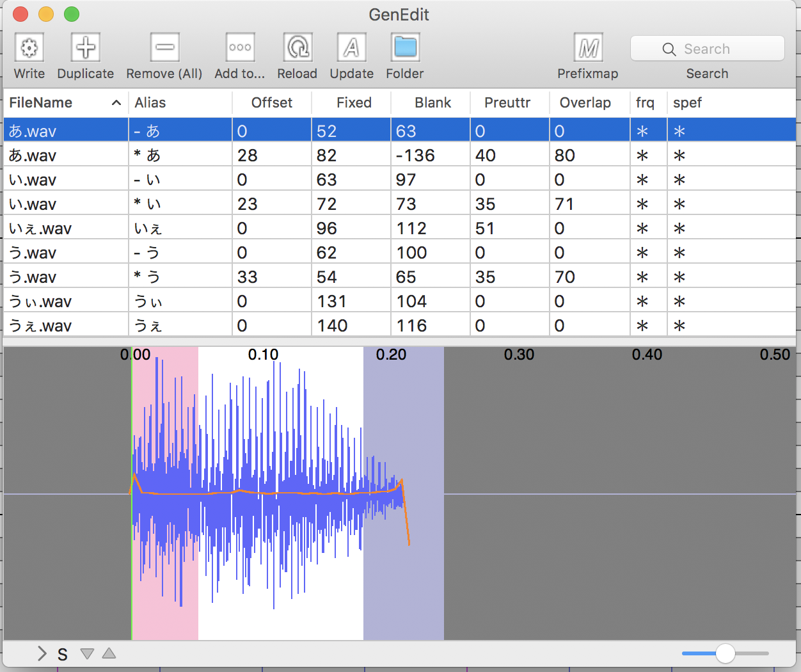Duplicate the selected entry
Screen dimensions: 801x672
(x=86, y=48)
